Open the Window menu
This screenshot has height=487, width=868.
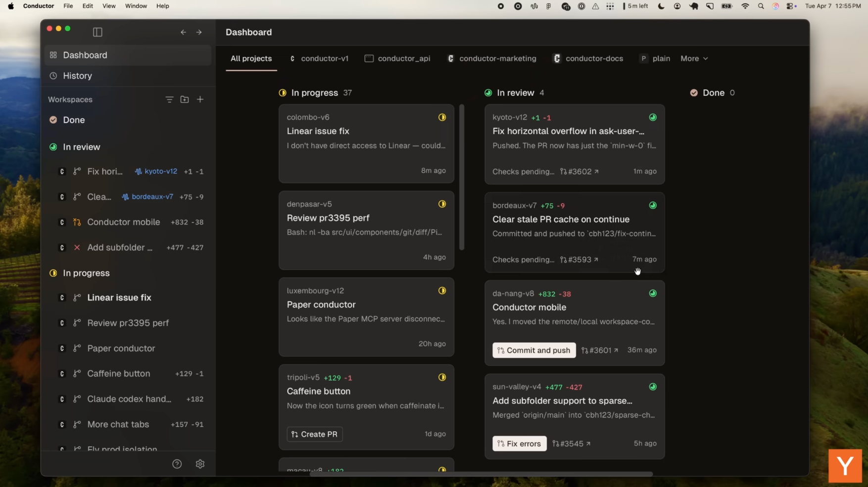[x=136, y=6]
